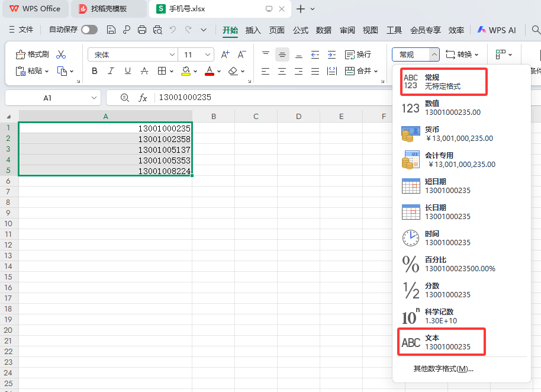Image resolution: width=541 pixels, height=392 pixels.
Task: Apply Underline formatting
Action: coord(127,71)
